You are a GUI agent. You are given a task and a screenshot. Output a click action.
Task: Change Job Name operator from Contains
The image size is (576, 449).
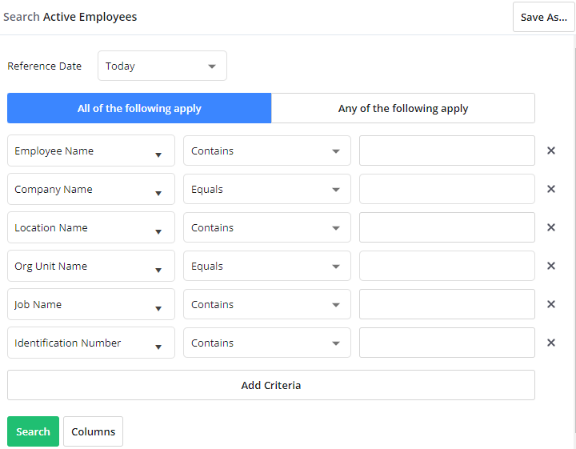coord(267,304)
